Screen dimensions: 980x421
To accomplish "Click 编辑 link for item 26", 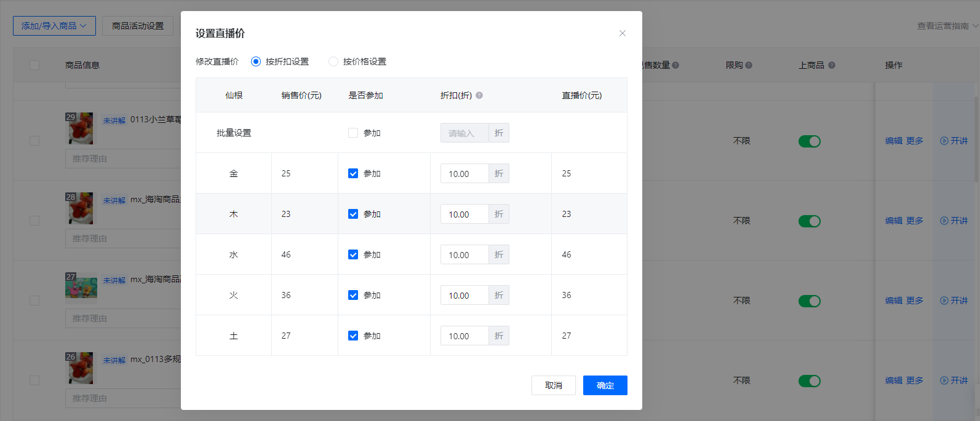I will 894,380.
